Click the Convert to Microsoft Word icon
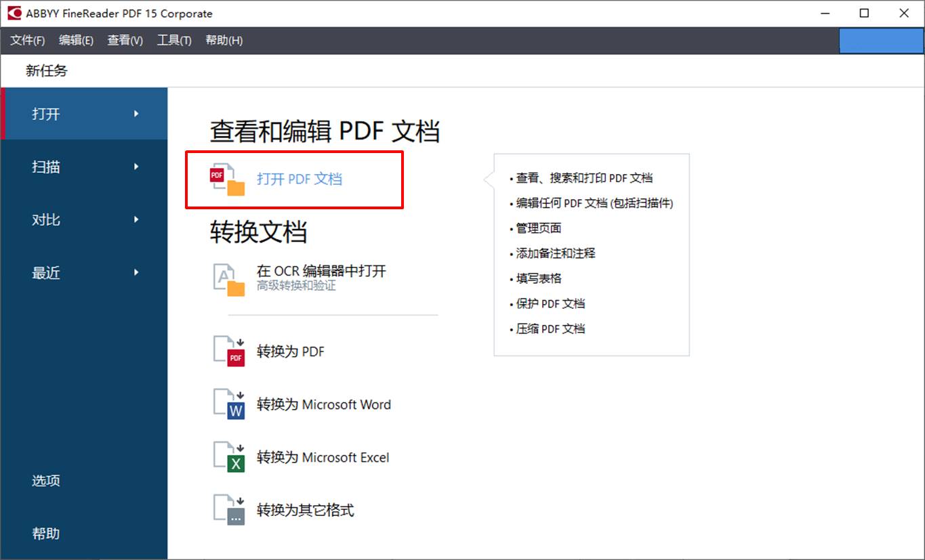Screen dimensions: 925x560 (229, 404)
